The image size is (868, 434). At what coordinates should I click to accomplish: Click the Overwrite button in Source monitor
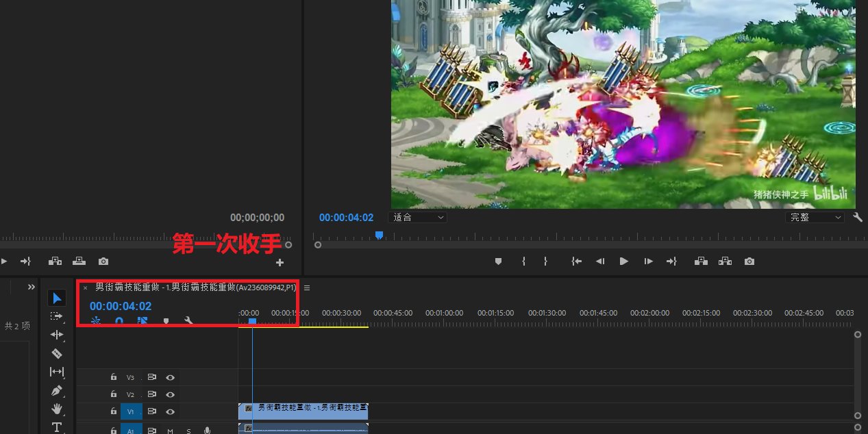tap(79, 261)
